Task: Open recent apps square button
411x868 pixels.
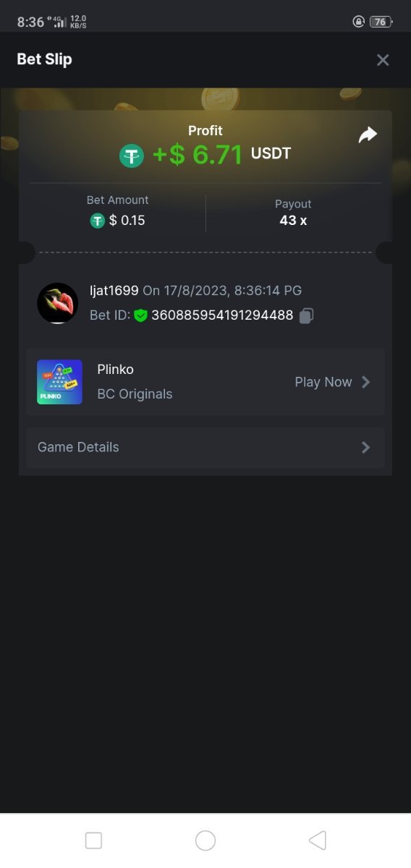Action: coord(93,840)
